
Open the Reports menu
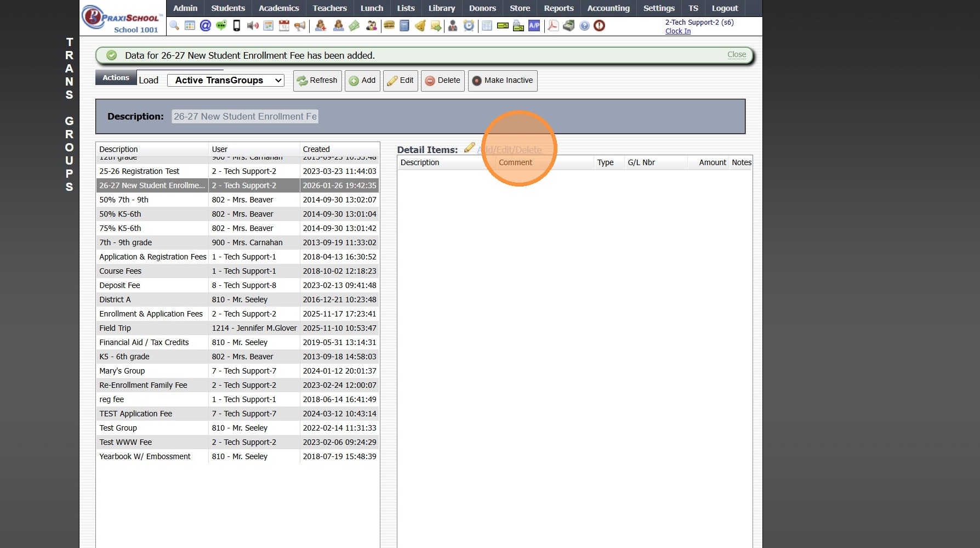pyautogui.click(x=559, y=8)
